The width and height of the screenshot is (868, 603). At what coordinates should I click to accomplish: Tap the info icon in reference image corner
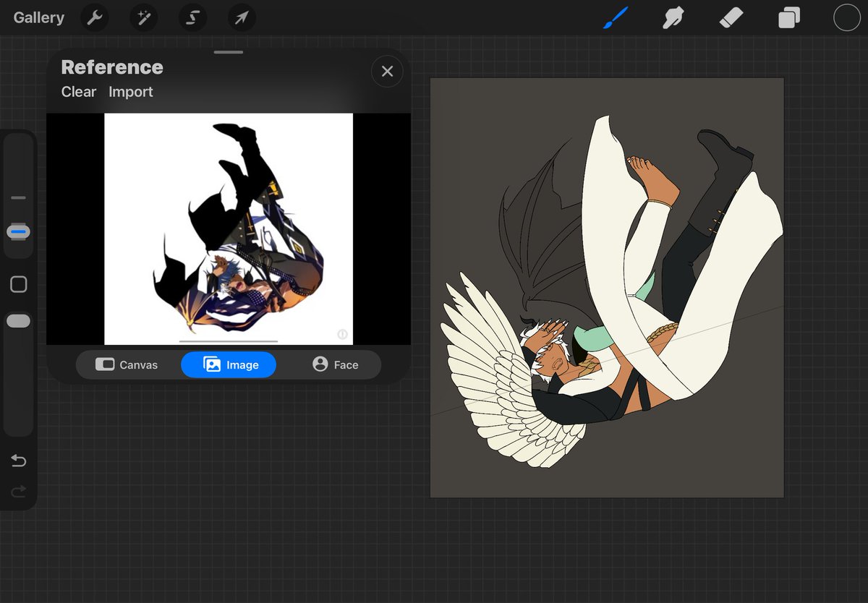click(x=343, y=334)
